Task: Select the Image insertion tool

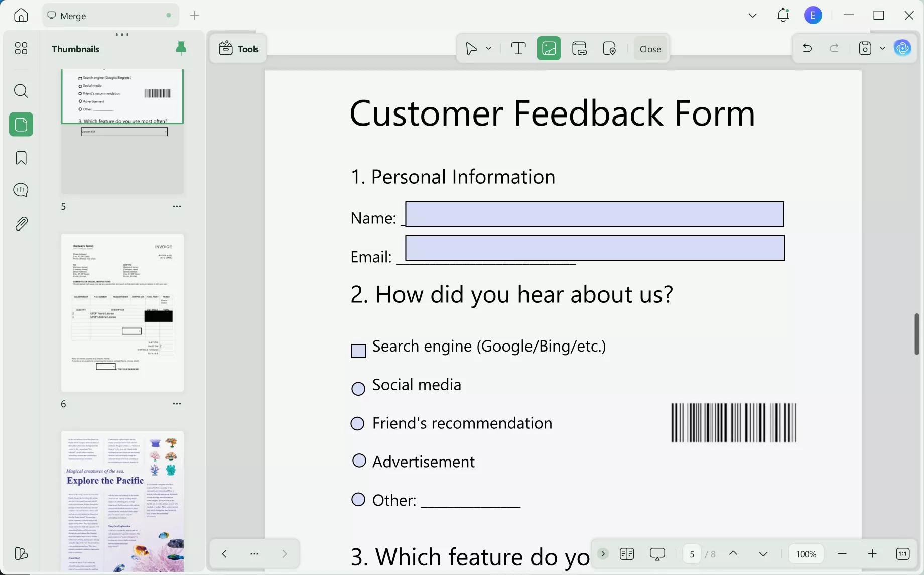Action: pos(549,48)
